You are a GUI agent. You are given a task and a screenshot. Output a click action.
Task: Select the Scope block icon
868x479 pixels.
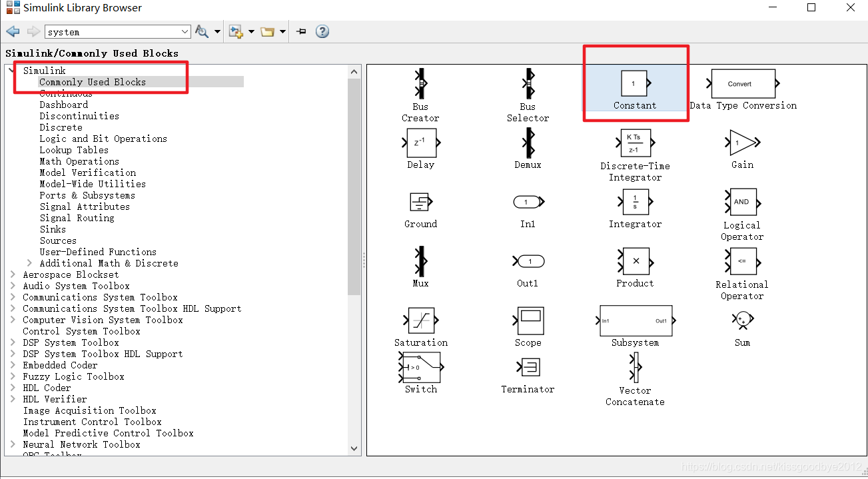(528, 320)
